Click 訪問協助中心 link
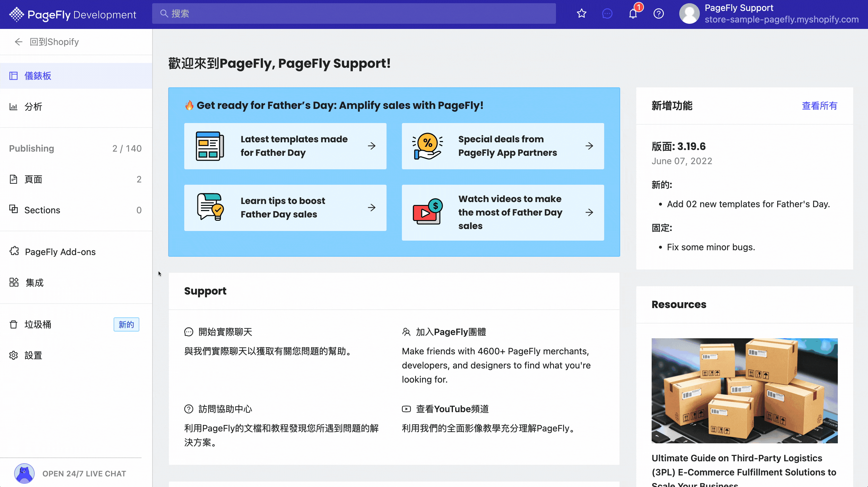 click(x=225, y=409)
